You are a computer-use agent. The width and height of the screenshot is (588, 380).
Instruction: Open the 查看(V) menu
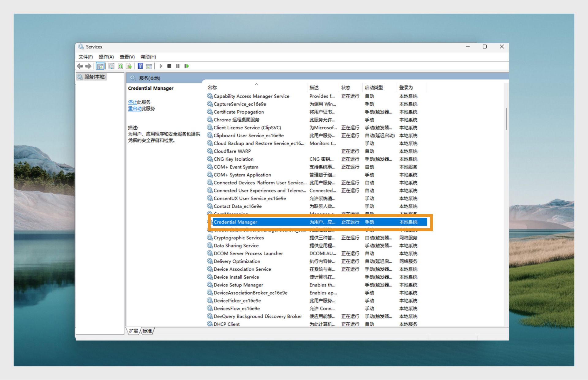(127, 57)
